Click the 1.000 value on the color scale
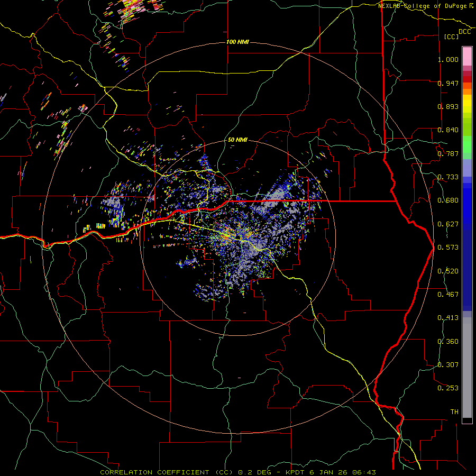476x476 pixels. pyautogui.click(x=448, y=59)
